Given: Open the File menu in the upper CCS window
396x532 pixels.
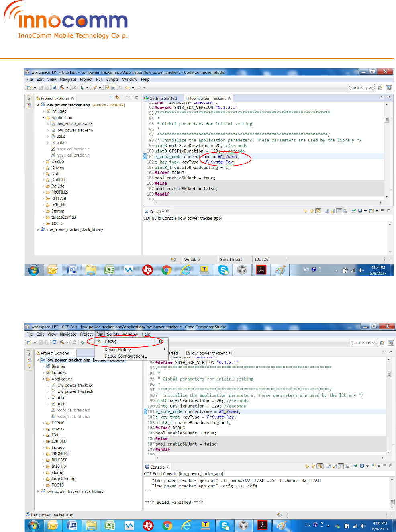Looking at the screenshot, I should [x=30, y=80].
